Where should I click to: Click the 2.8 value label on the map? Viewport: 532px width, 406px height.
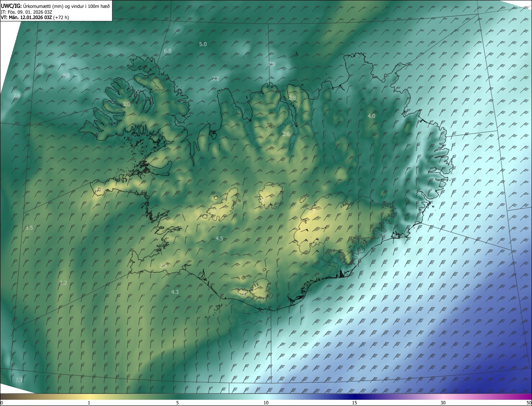point(292,98)
